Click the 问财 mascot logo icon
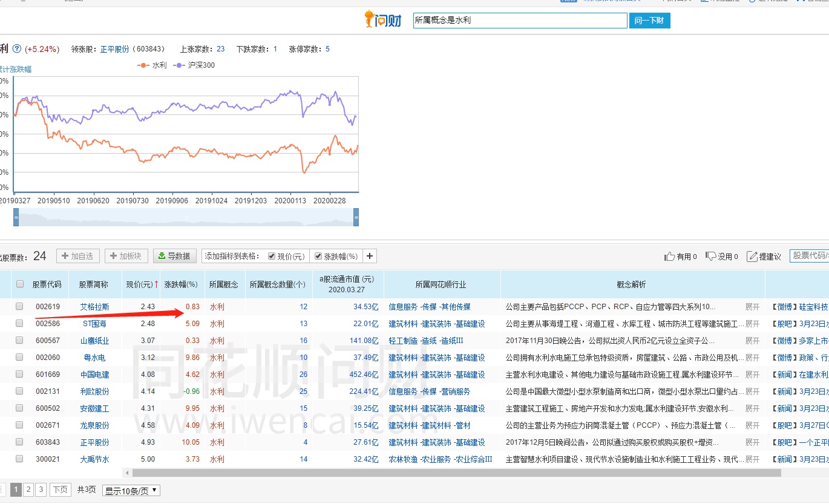Viewport: 829px width, 504px height. (370, 19)
